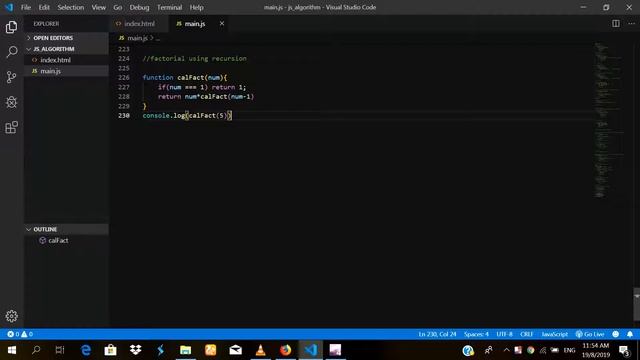
Task: Click the console.log(calFact(5)) line
Action: coord(187,116)
